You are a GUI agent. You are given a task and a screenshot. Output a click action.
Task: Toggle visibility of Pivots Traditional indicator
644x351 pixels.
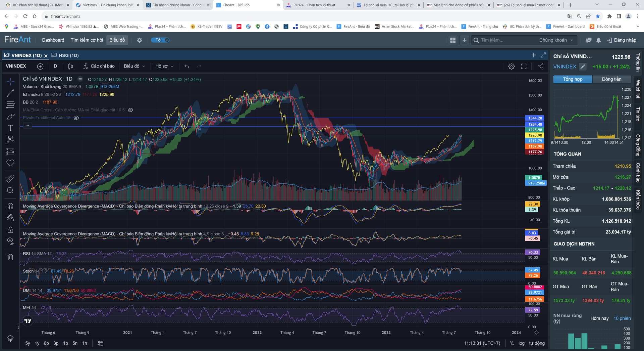(76, 118)
